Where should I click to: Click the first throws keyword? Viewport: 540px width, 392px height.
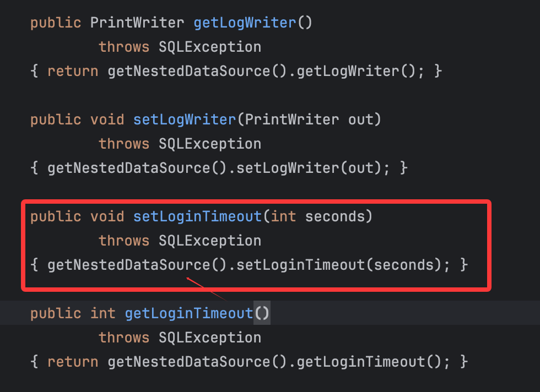(124, 47)
